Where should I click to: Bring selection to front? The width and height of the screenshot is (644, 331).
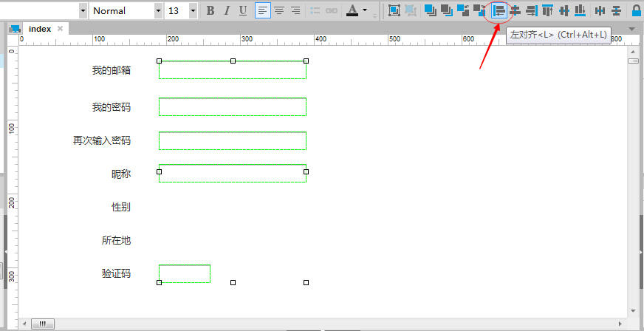click(x=430, y=10)
